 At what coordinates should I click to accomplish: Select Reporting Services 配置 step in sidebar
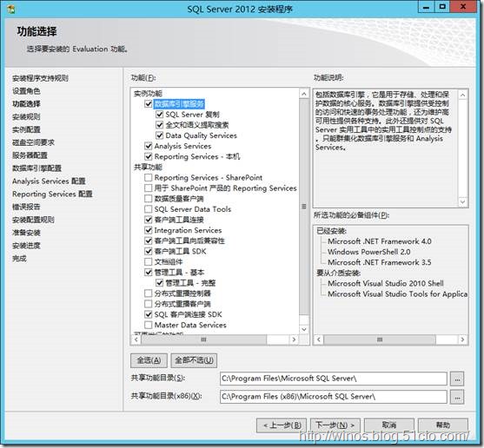click(52, 194)
